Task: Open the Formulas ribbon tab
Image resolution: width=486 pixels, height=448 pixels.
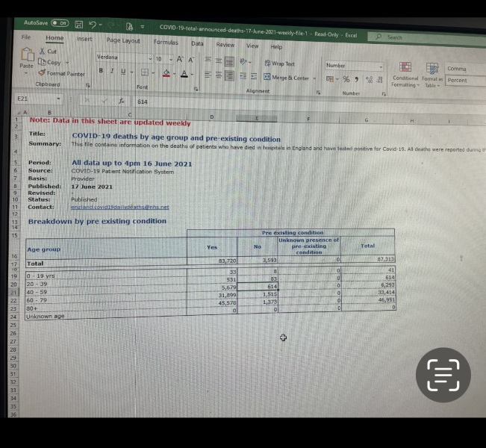Action: click(x=166, y=42)
